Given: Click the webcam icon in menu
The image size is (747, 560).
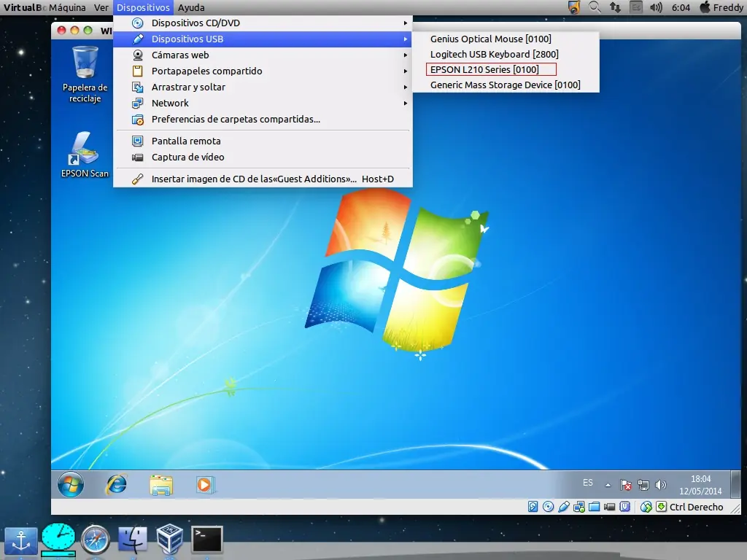Looking at the screenshot, I should click(138, 55).
